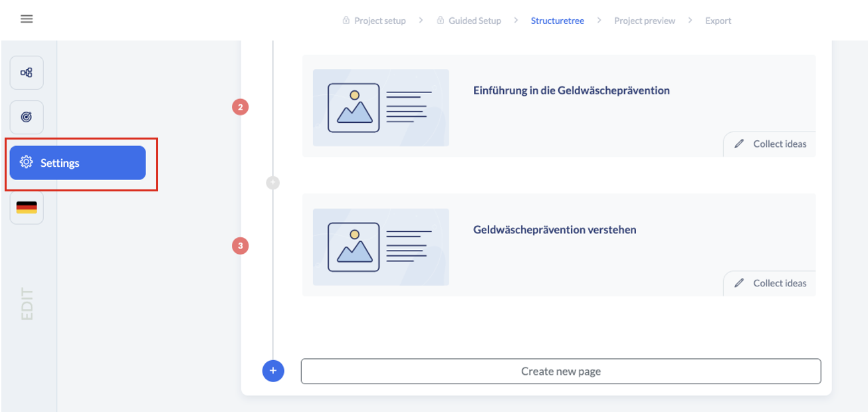Collect ideas for Geldwäscheprävention verstehen

coord(770,283)
